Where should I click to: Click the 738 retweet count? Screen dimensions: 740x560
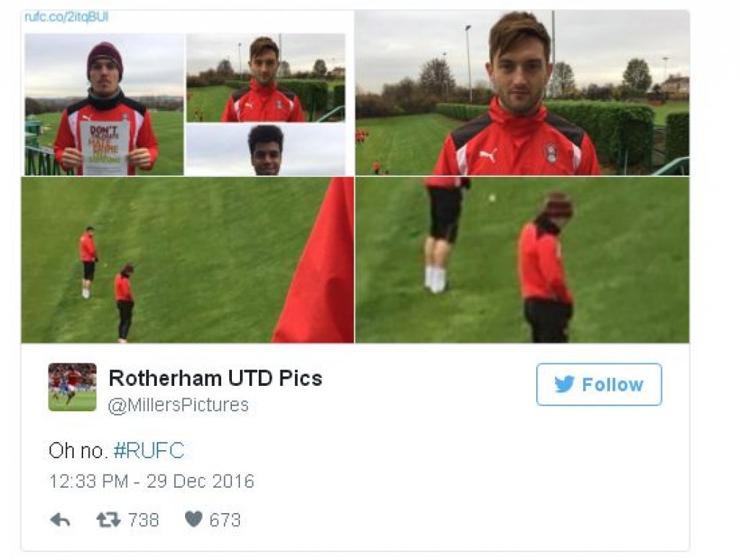pos(144,520)
